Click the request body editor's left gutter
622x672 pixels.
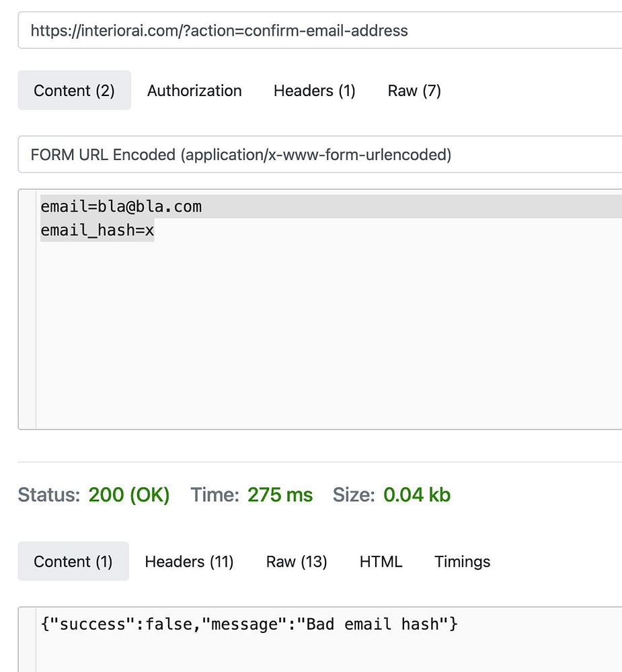(27, 309)
